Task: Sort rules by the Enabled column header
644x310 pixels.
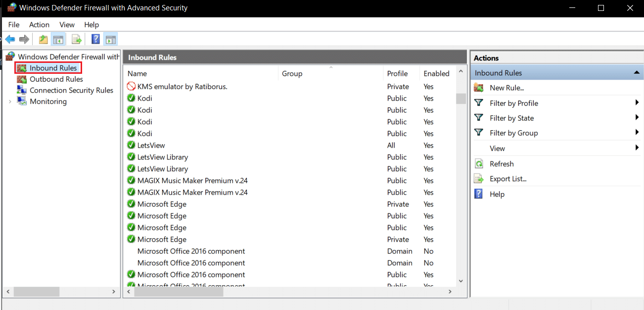Action: pos(437,73)
